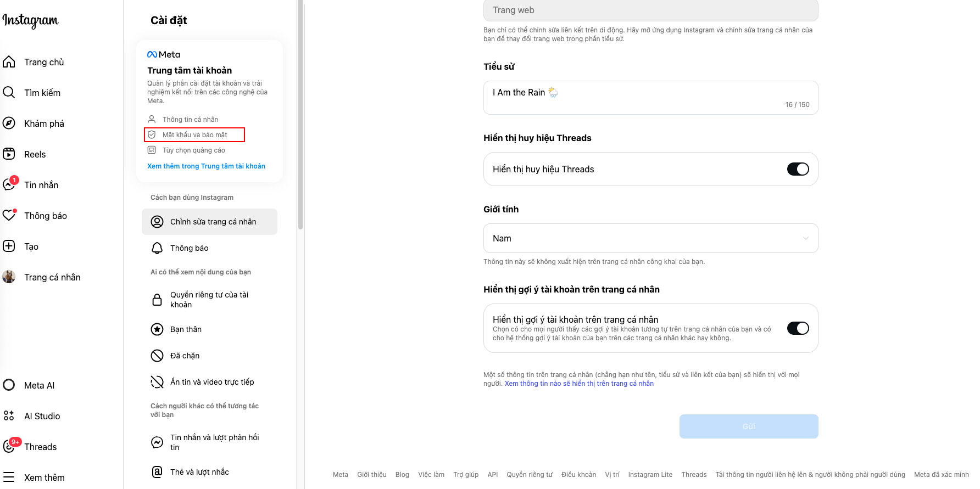This screenshot has width=980, height=489.
Task: Click Thông tin cá nhân person icon
Action: pos(152,119)
